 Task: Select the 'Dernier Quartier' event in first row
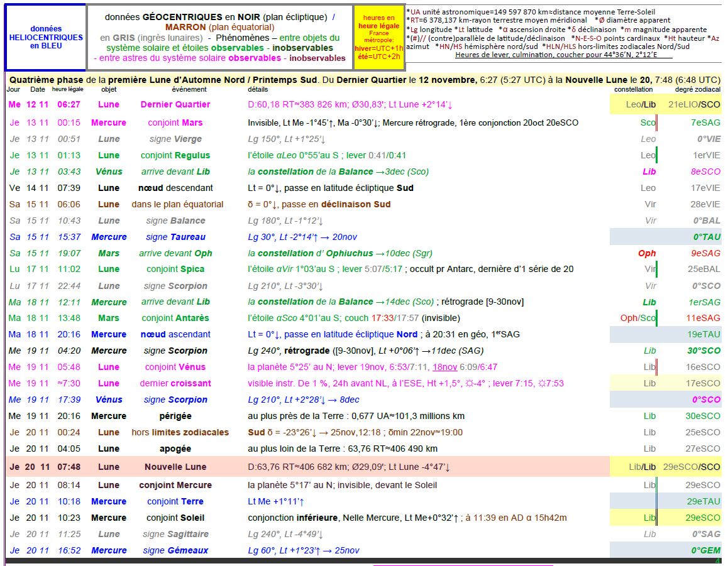click(x=175, y=104)
